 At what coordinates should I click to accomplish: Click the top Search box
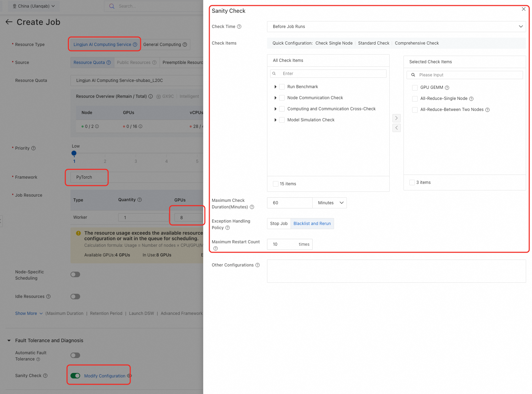click(x=154, y=6)
